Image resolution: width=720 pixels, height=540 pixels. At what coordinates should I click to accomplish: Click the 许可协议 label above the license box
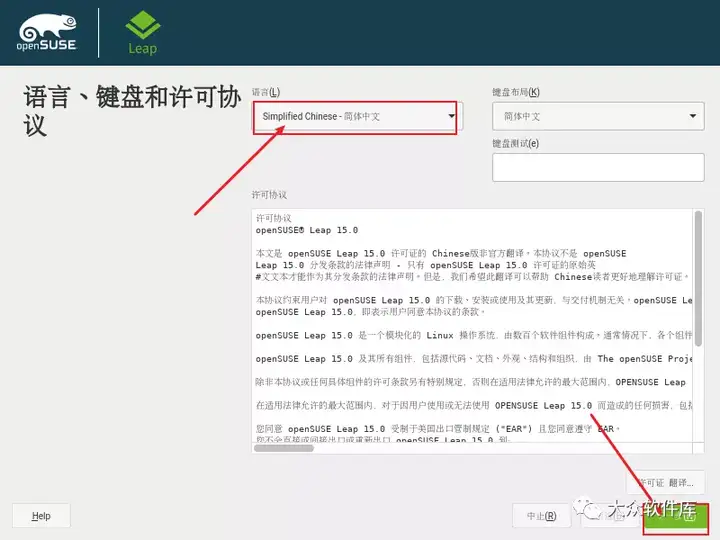point(269,195)
